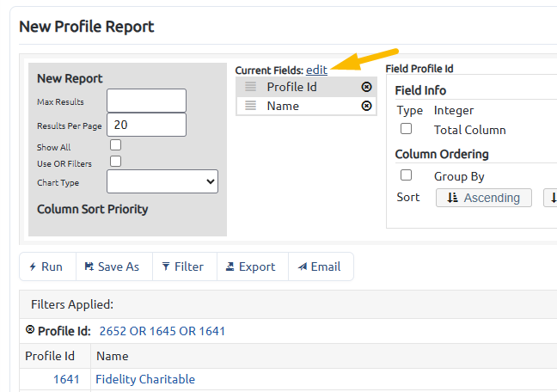
Task: Remove the Profile Id field with its X icon
Action: pos(366,87)
